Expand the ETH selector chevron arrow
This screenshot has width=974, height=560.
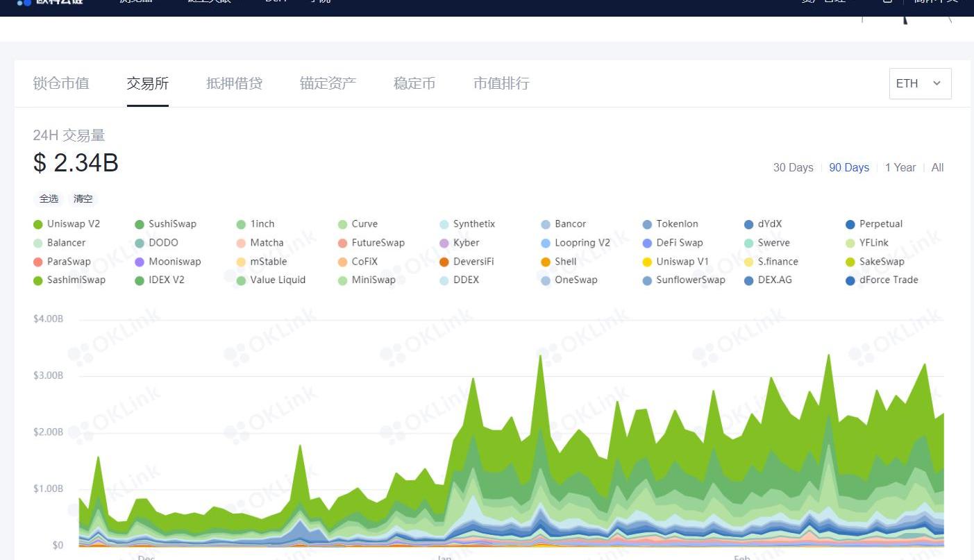937,83
